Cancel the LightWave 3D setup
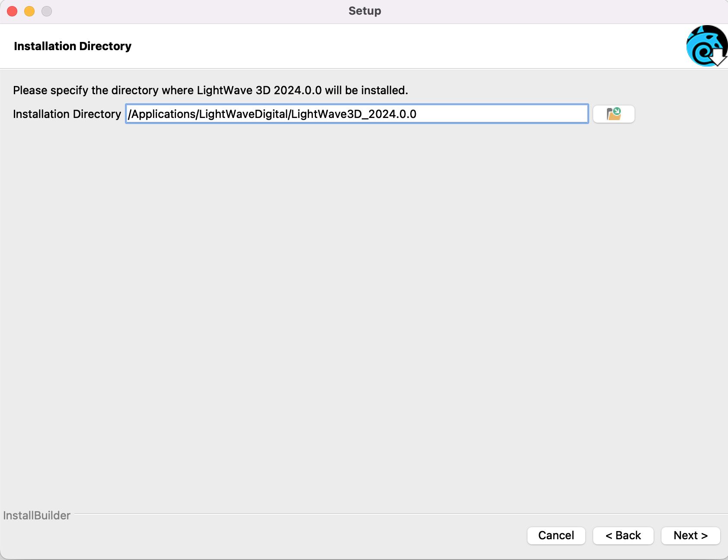This screenshot has width=728, height=560. [556, 535]
